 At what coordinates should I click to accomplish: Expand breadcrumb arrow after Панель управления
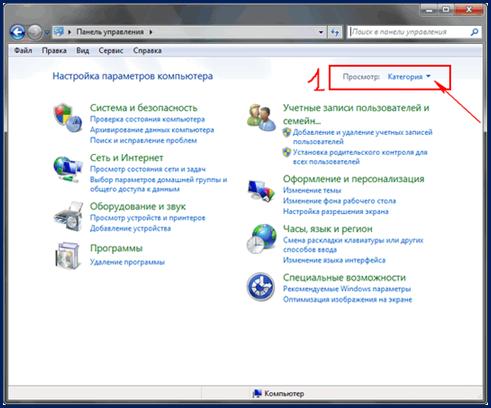pyautogui.click(x=151, y=32)
